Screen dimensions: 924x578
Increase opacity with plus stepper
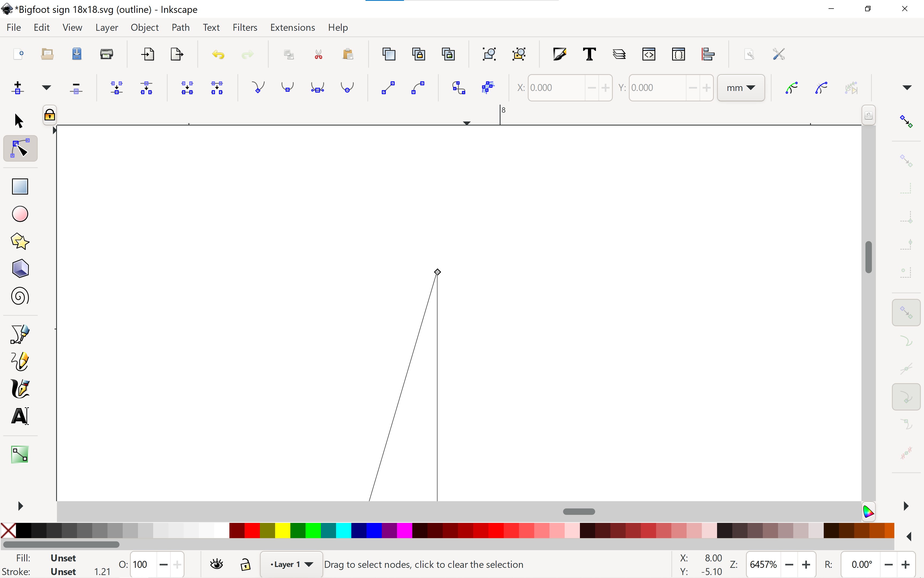click(177, 564)
